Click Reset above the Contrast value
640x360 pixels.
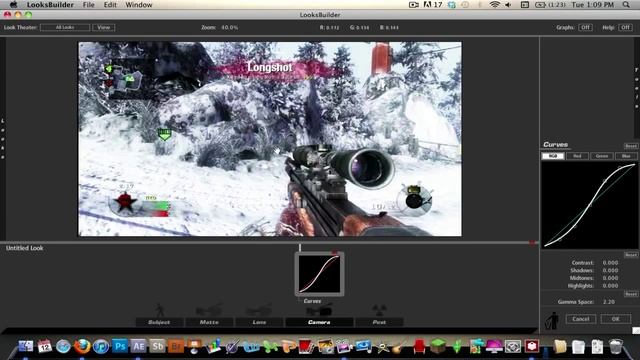point(631,255)
